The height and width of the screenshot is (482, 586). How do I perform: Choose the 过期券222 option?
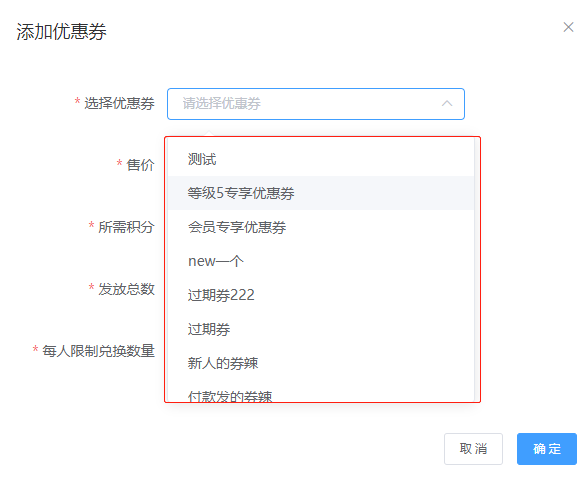tap(321, 295)
